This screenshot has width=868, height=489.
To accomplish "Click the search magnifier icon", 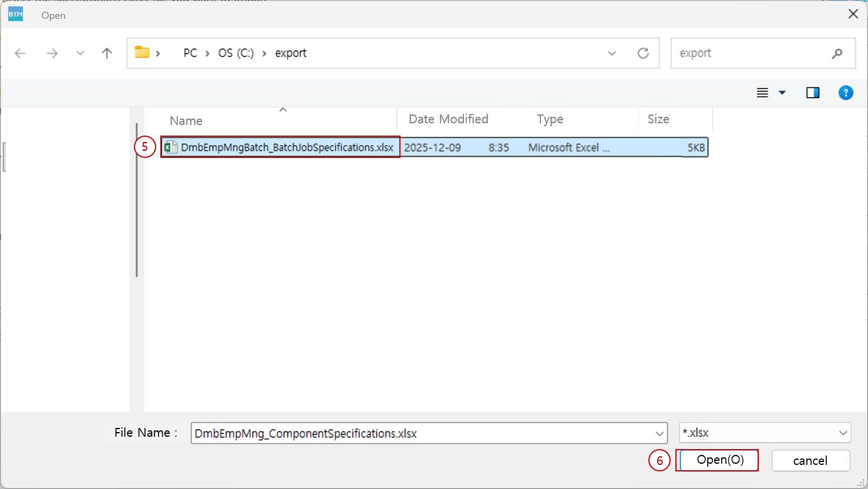I will pos(837,53).
